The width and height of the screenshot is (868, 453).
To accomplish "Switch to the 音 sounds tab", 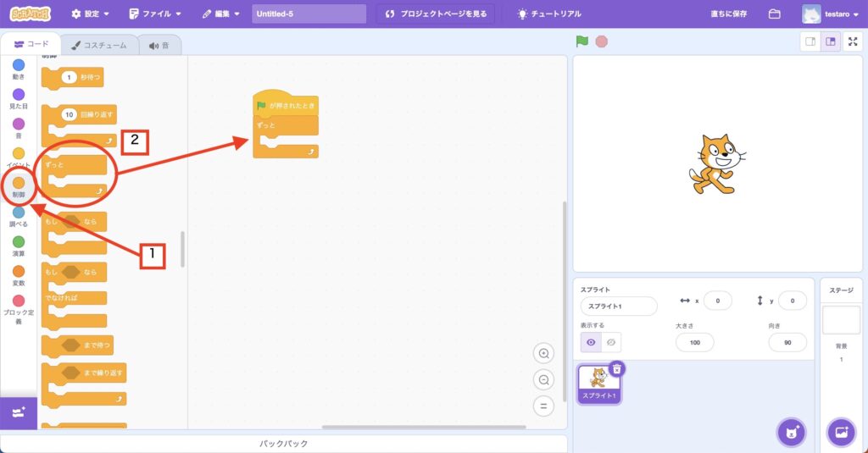I will point(159,46).
